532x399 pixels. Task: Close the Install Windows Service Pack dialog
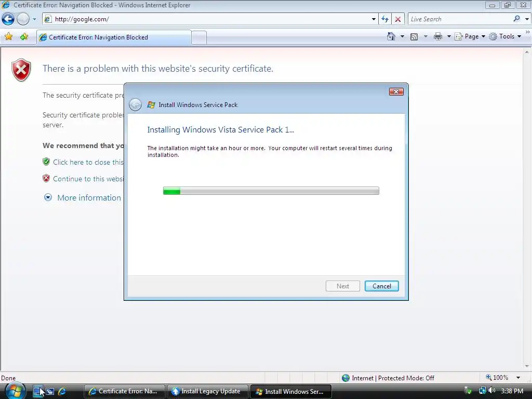[396, 91]
